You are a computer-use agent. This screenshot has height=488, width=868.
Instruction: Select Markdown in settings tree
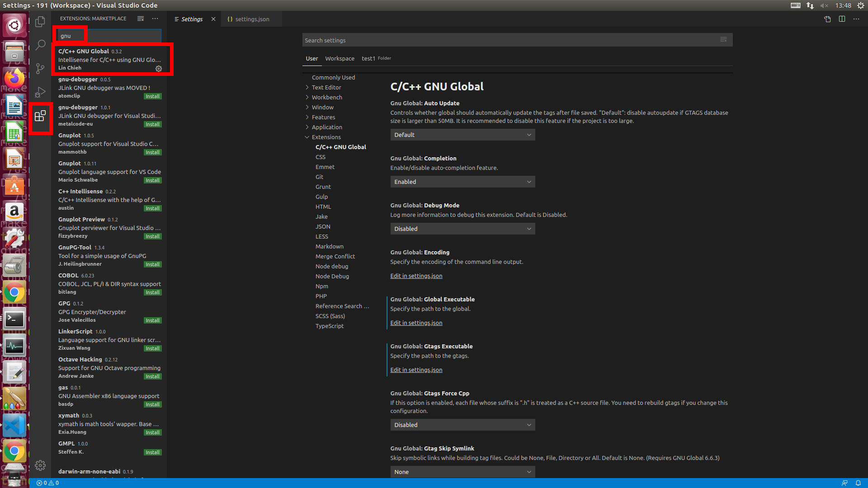329,246
